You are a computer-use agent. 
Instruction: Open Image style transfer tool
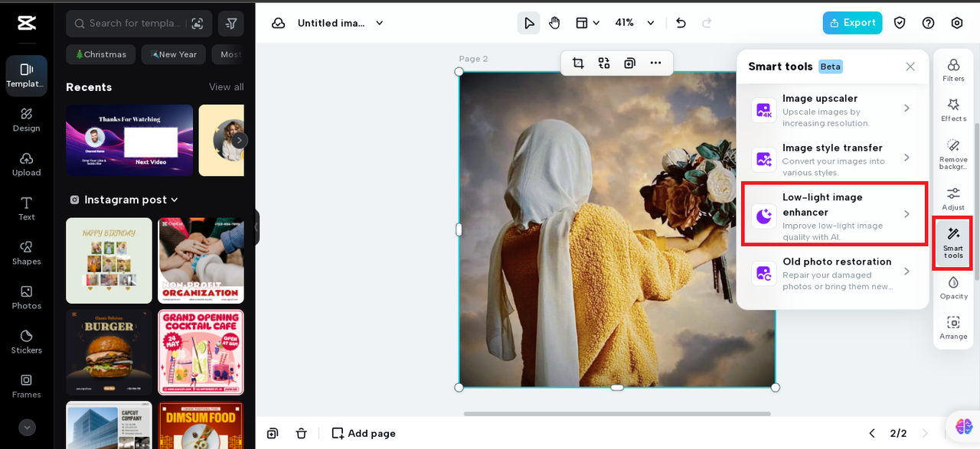[x=833, y=159]
